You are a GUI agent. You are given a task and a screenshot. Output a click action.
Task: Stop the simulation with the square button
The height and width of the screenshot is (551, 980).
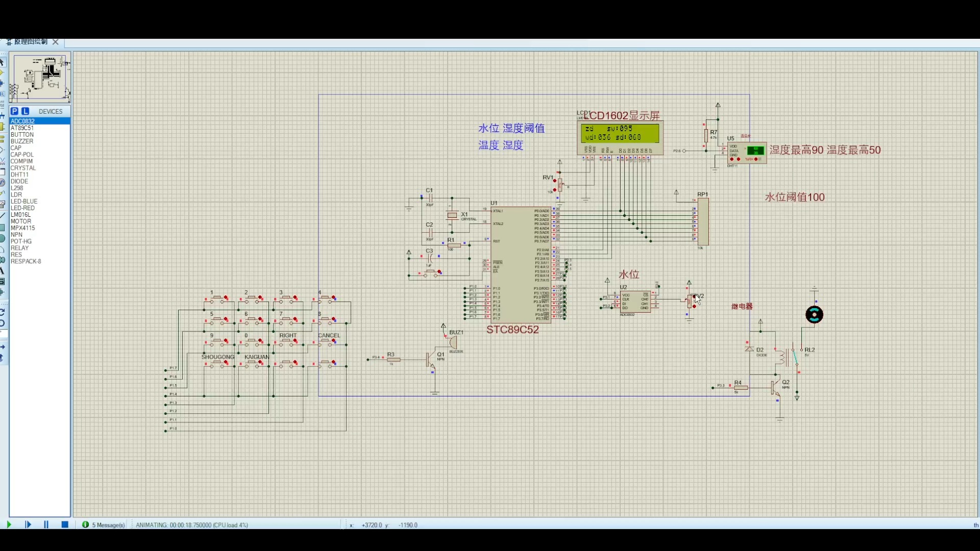tap(65, 524)
